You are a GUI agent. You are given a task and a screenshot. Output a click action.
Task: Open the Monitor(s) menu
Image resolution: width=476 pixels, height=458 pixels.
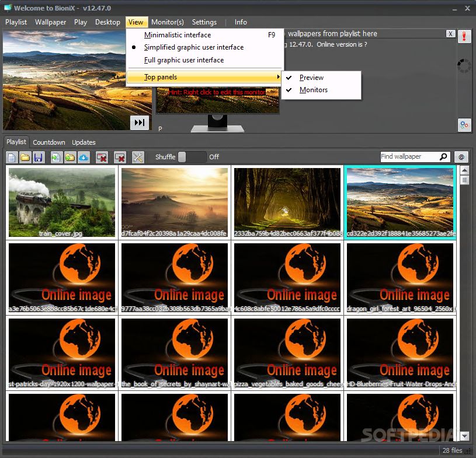click(x=168, y=22)
